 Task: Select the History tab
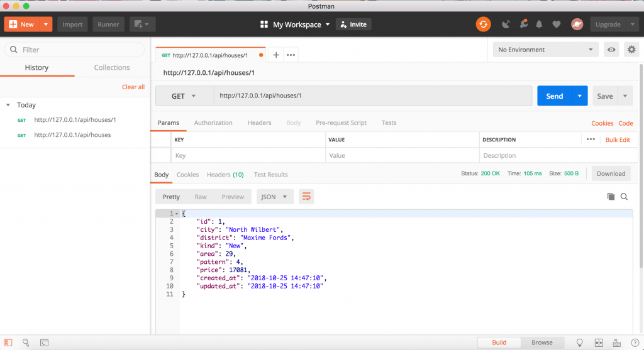coord(36,67)
